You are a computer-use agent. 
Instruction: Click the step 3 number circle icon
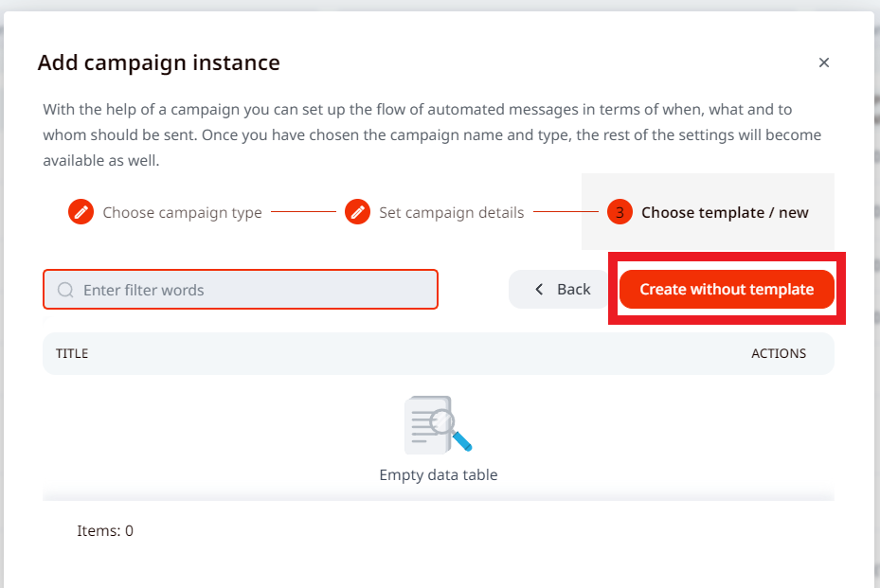pos(620,212)
